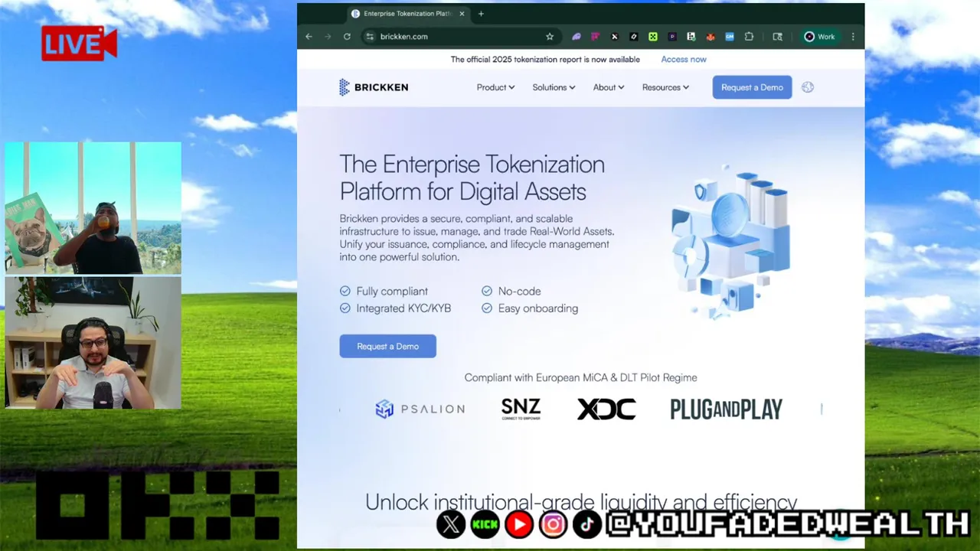Expand the About dropdown menu

point(609,87)
